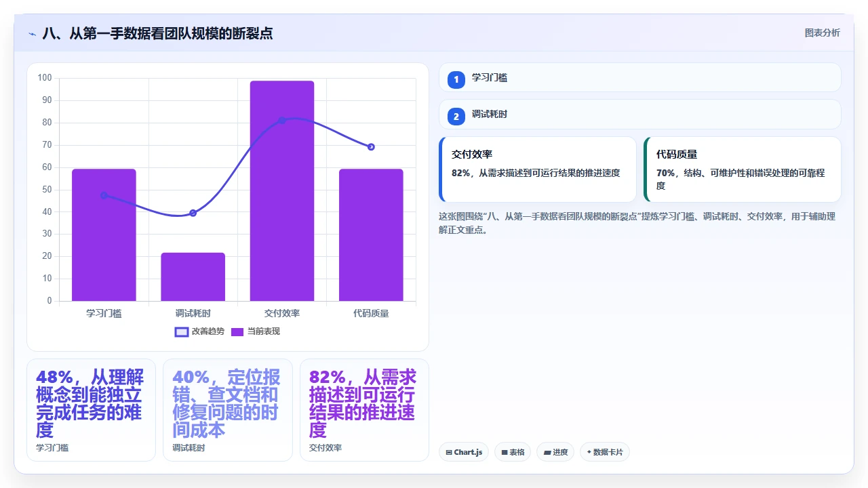Click the 82% 交付效率 stat card
The height and width of the screenshot is (488, 868).
click(x=364, y=410)
